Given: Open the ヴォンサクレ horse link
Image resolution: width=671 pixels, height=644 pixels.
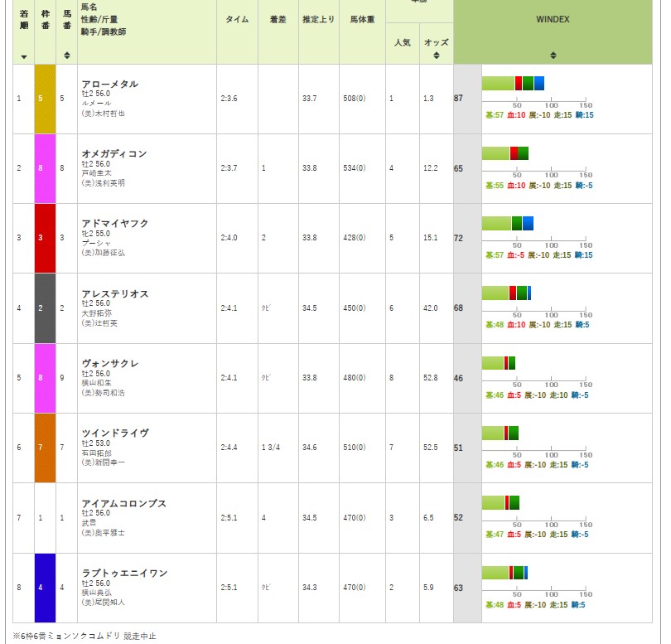Looking at the screenshot, I should coord(110,364).
